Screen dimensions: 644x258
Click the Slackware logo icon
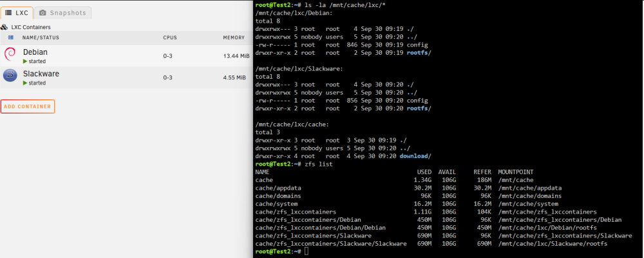point(10,75)
